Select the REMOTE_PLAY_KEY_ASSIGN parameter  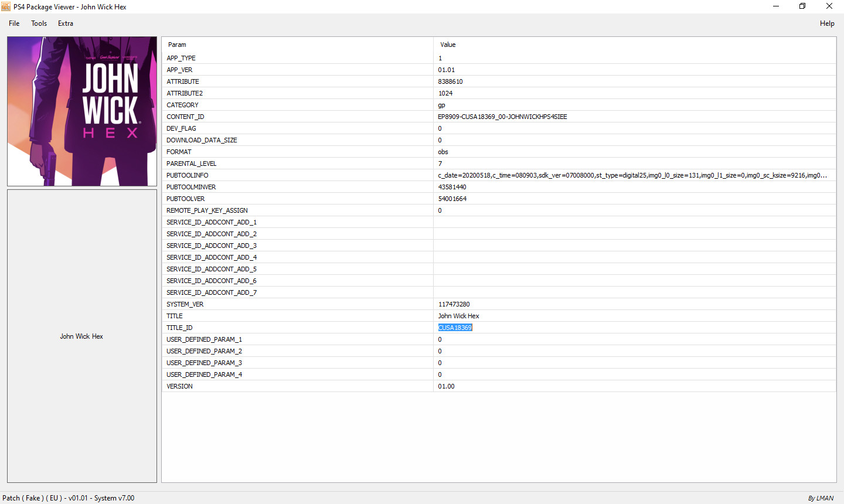[x=207, y=210]
